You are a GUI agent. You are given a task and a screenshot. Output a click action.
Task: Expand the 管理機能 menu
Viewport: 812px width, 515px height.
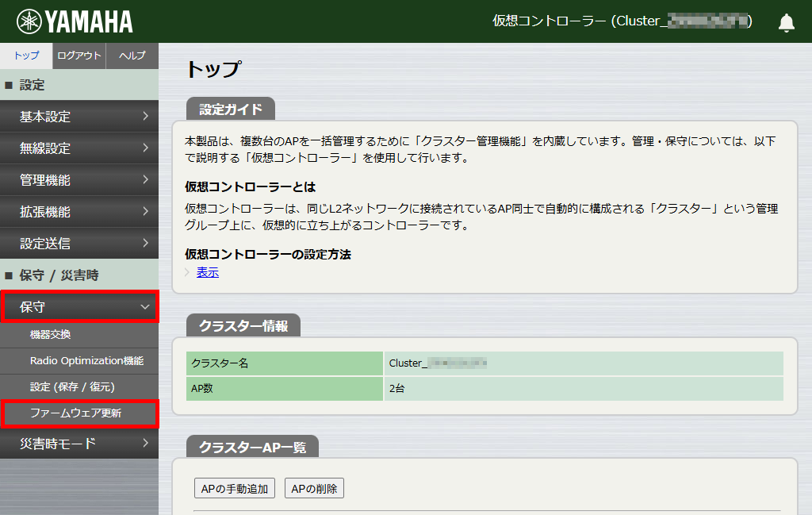(79, 180)
